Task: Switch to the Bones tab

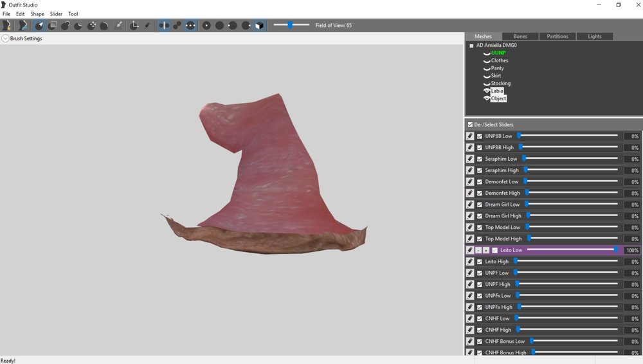Action: click(x=520, y=36)
